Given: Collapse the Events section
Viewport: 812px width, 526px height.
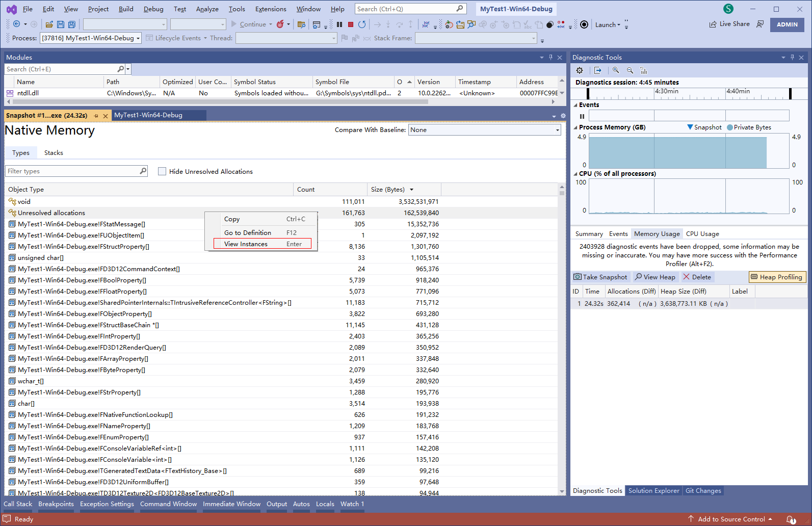Looking at the screenshot, I should tap(575, 105).
